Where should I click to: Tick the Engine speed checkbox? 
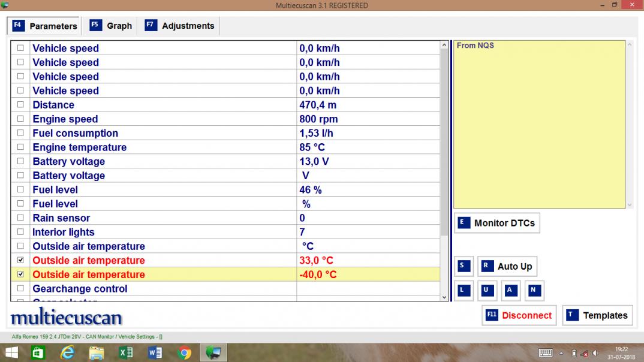(x=20, y=119)
